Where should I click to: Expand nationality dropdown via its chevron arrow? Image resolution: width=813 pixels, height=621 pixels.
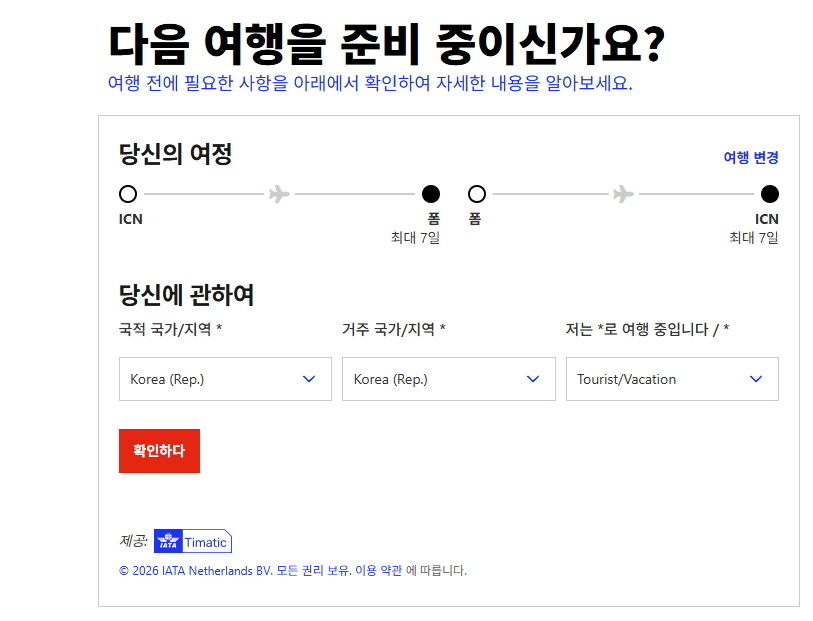(x=309, y=379)
